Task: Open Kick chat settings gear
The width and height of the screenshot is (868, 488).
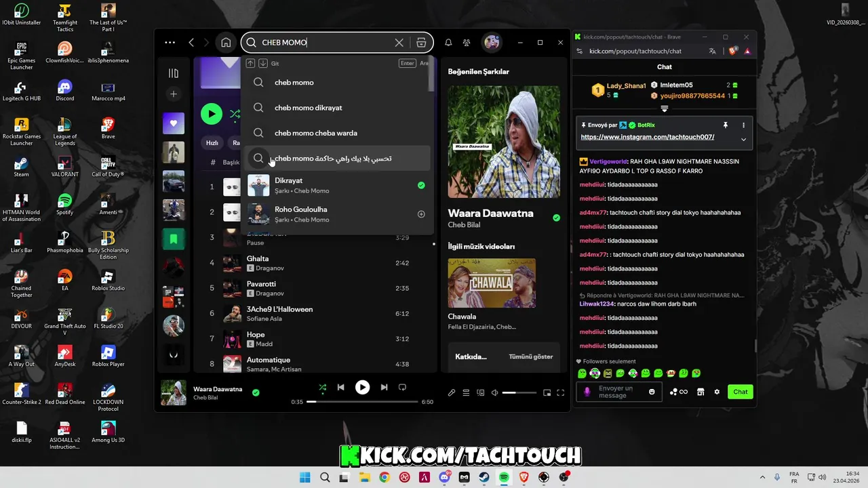Action: [x=717, y=392]
